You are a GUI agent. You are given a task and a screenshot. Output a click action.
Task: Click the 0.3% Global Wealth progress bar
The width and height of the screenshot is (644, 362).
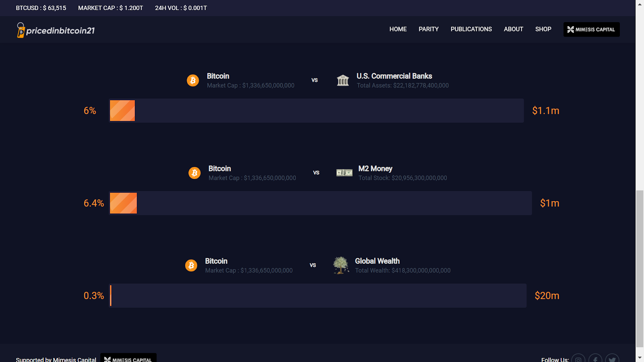318,296
